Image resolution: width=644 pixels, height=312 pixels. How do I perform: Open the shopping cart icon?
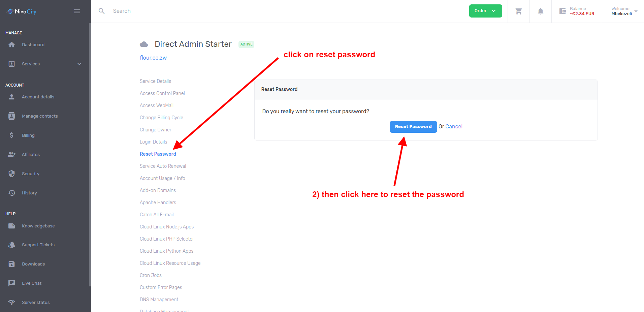[518, 11]
